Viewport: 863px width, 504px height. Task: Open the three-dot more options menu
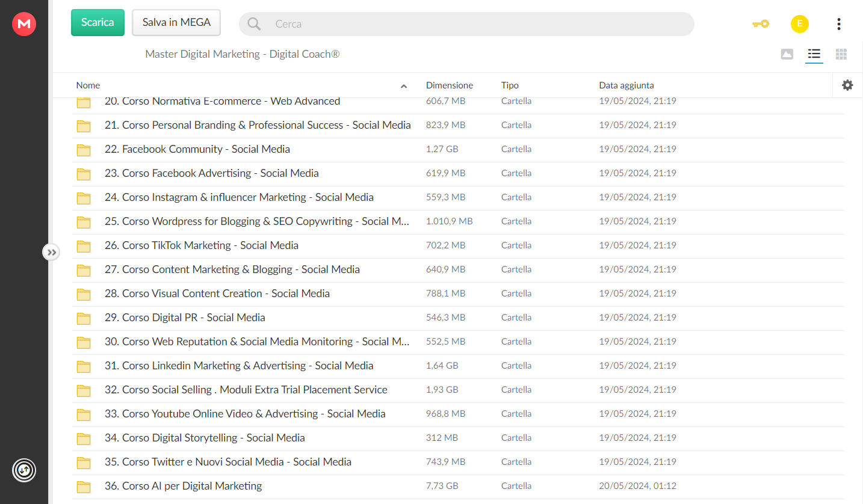point(839,24)
